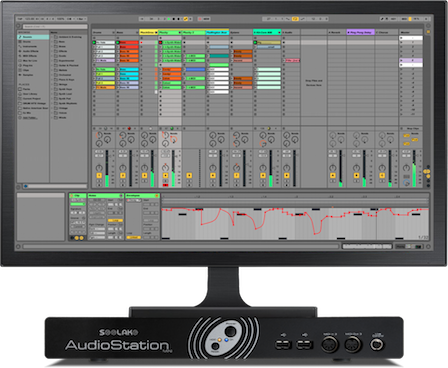Click the yellow automation arm icon in transport
Screen dimensions: 448x368
(x=186, y=19)
